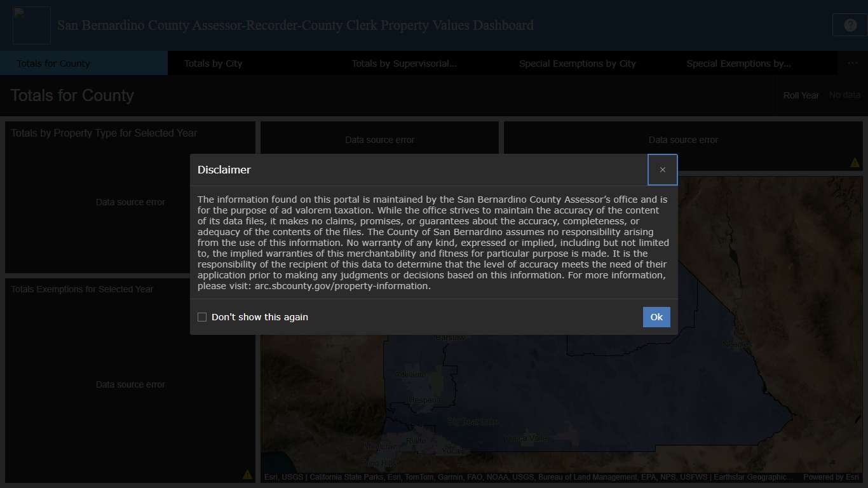Select the Totals by Supervisorial tab
868x488 pixels.
(x=403, y=63)
